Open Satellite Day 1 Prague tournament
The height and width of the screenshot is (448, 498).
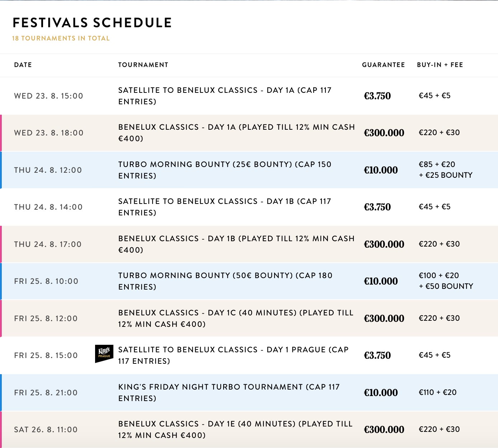[x=233, y=355]
